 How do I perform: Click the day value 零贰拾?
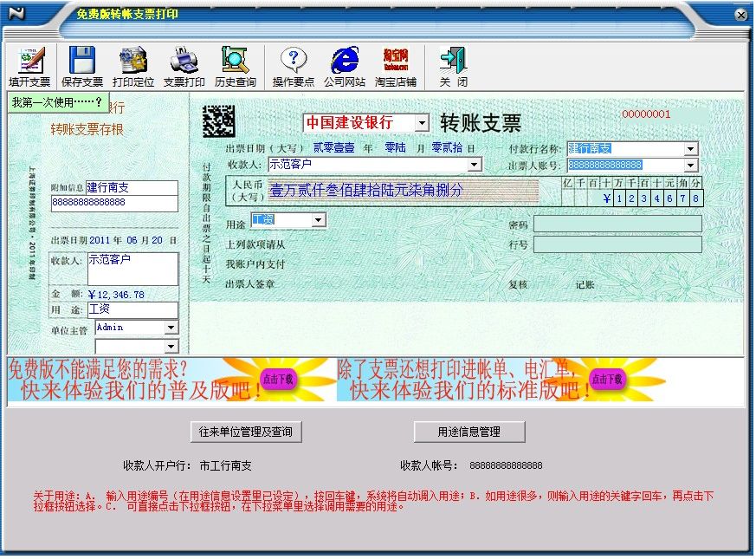[x=447, y=147]
